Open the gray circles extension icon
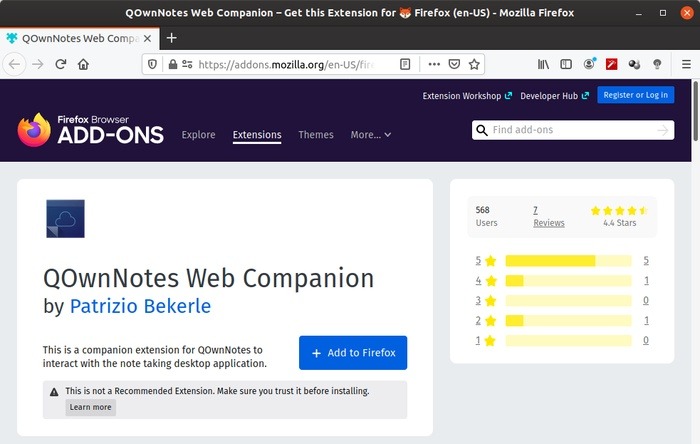The width and height of the screenshot is (700, 444). point(634,64)
